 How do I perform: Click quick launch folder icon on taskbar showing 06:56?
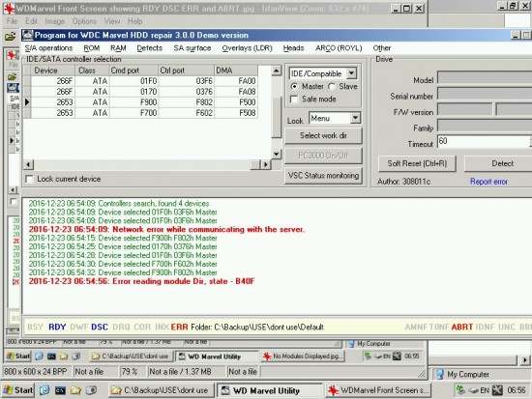(75, 390)
